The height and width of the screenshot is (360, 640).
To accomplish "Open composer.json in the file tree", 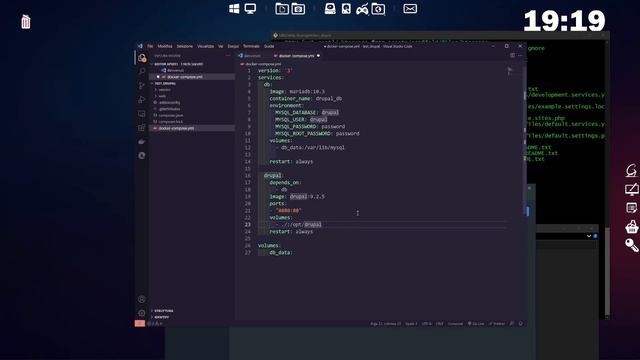I will point(171,116).
